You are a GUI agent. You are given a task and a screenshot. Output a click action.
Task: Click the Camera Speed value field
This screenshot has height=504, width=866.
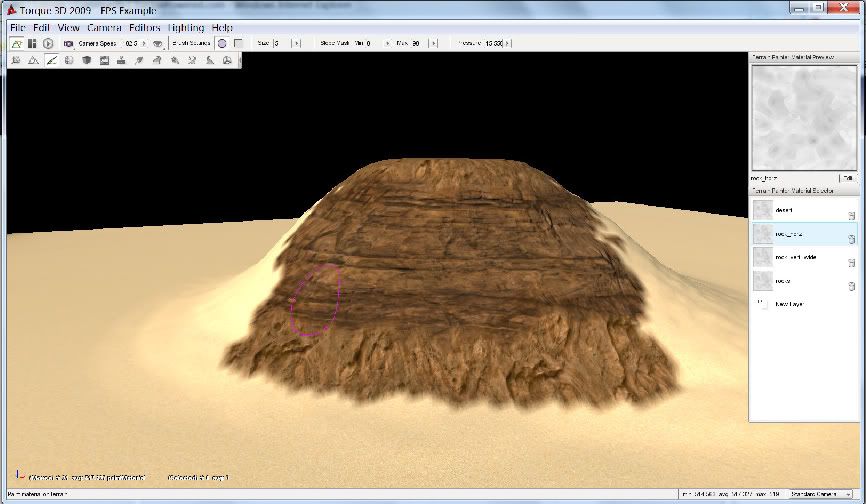[132, 44]
